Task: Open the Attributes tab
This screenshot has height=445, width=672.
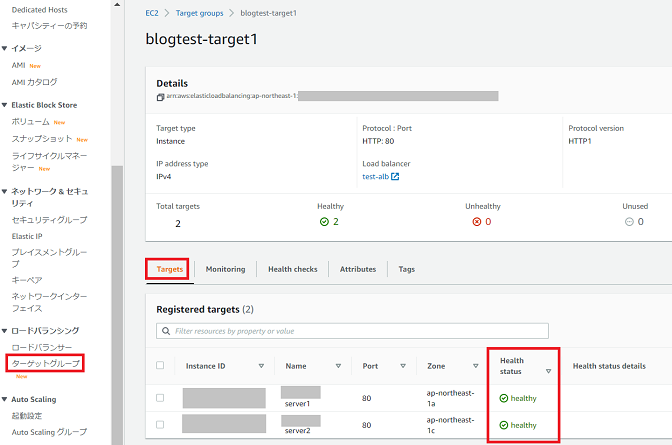Action: pos(358,269)
